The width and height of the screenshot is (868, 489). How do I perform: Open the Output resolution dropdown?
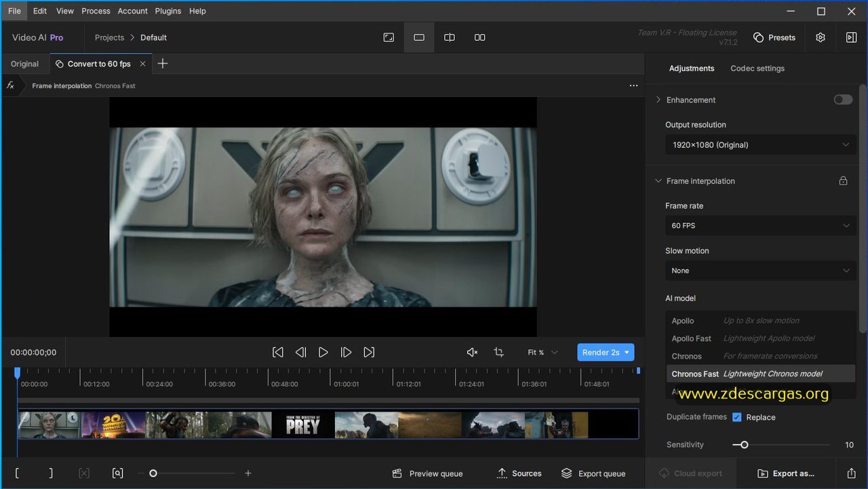click(x=761, y=145)
